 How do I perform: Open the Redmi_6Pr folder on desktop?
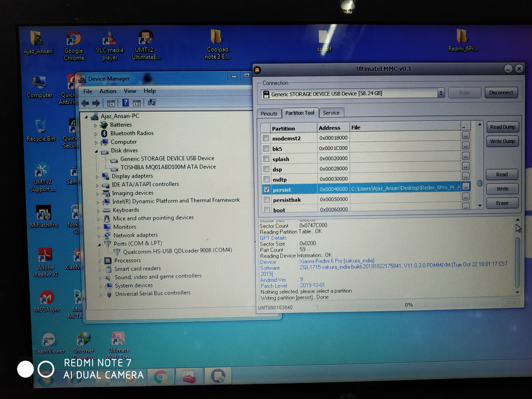(x=463, y=40)
